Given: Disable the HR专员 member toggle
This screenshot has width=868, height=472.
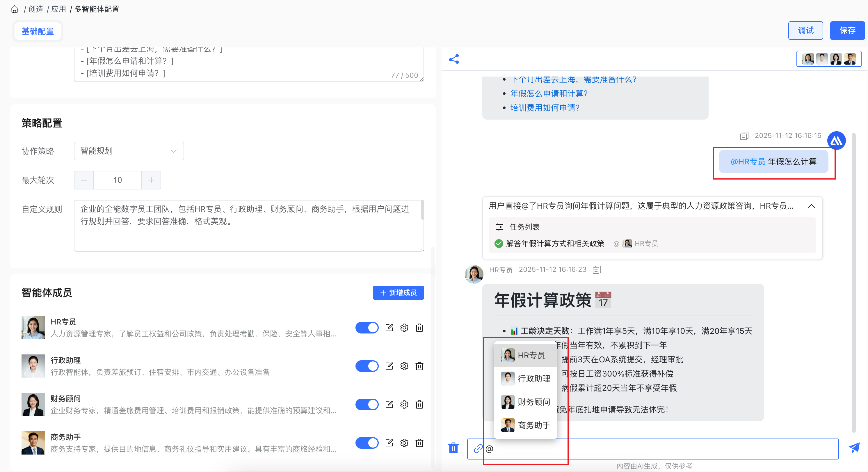Looking at the screenshot, I should tap(367, 327).
